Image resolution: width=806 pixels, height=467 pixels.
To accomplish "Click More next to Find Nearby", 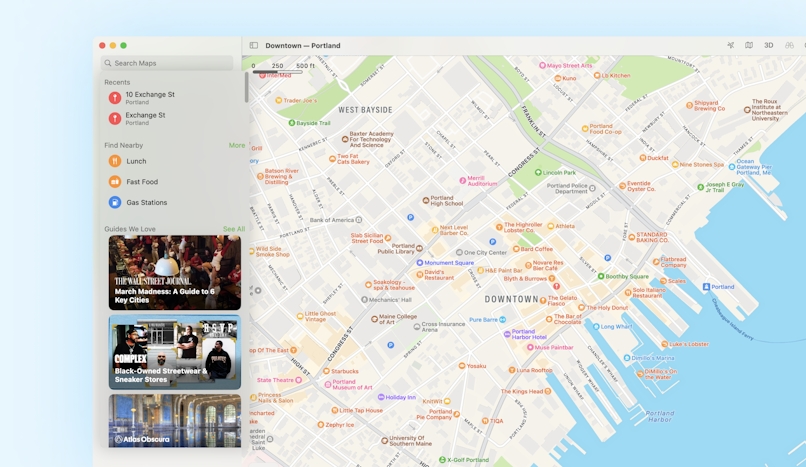I will (236, 145).
